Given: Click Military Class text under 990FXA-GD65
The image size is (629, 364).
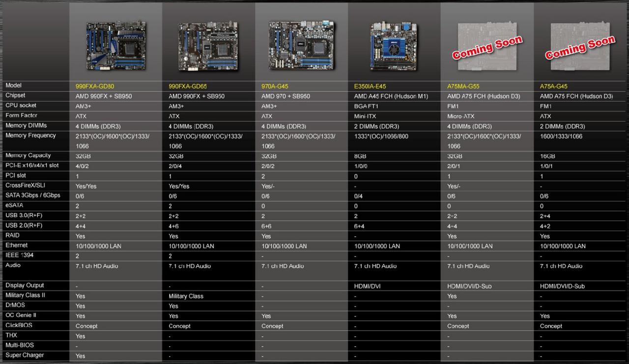Looking at the screenshot, I should [186, 296].
